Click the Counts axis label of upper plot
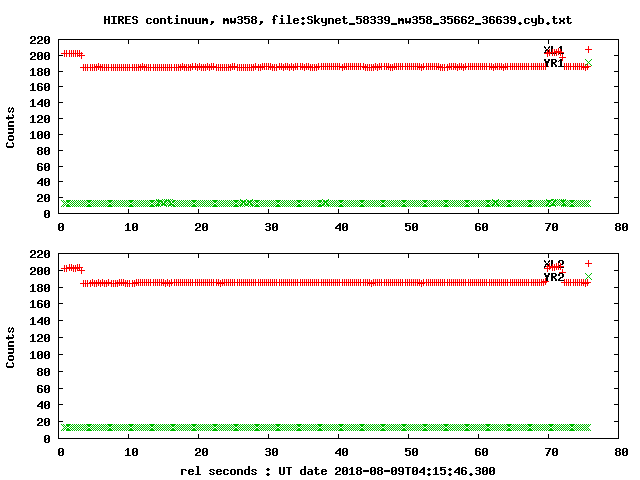Screen dimensions: 640x480 coord(10,127)
